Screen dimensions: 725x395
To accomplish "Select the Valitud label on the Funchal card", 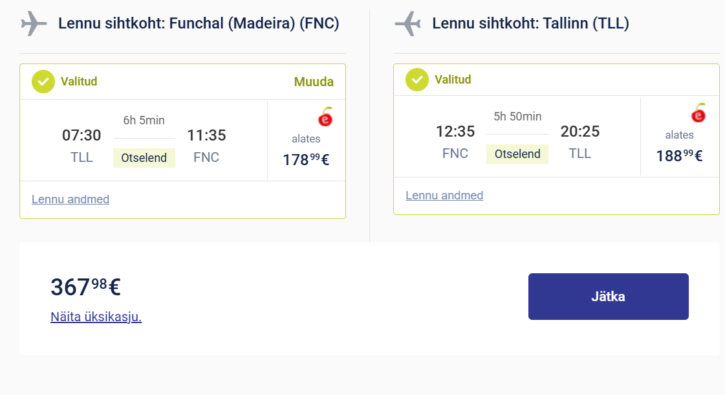I will 79,81.
